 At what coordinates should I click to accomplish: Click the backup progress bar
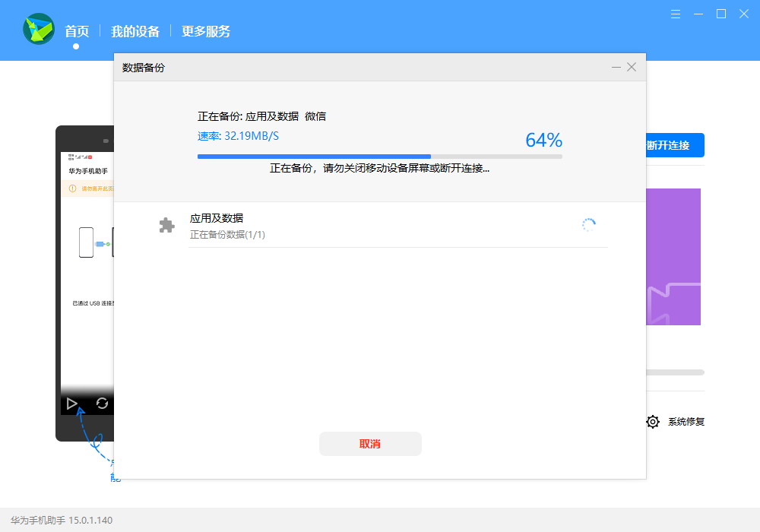tap(380, 157)
